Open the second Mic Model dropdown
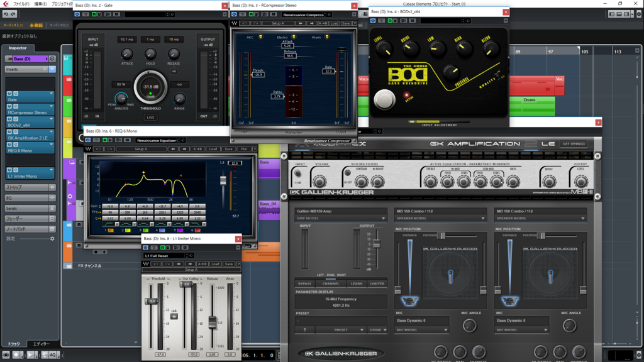Image resolution: width=644 pixels, height=362 pixels. point(521,330)
